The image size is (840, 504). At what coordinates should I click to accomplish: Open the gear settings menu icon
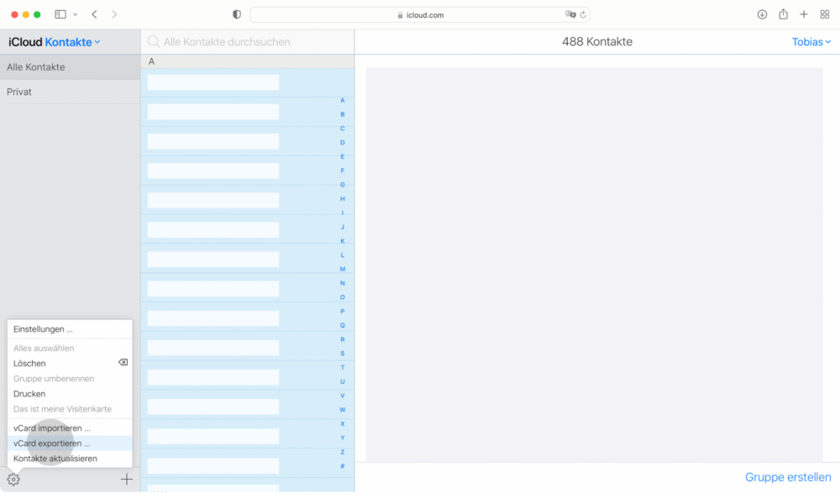coord(13,480)
